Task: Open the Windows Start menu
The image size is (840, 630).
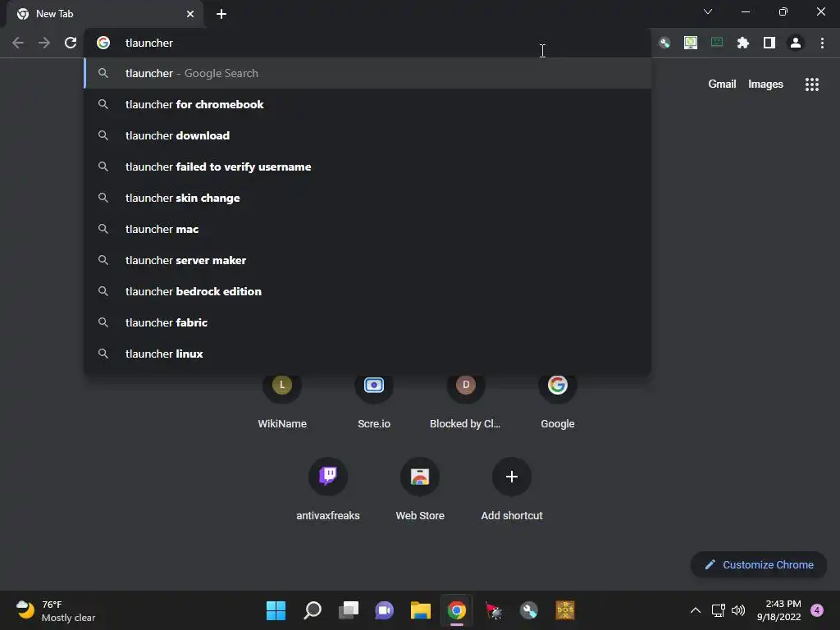Action: (x=276, y=610)
